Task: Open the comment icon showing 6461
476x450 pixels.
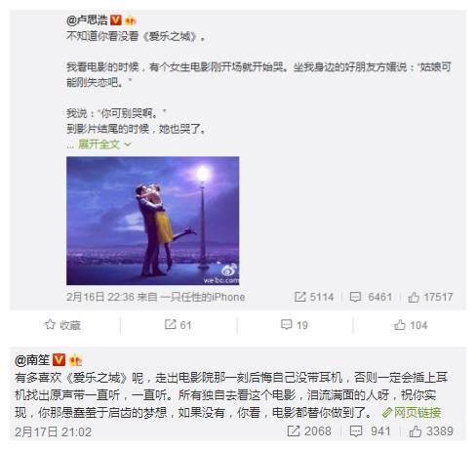Action: click(x=355, y=297)
